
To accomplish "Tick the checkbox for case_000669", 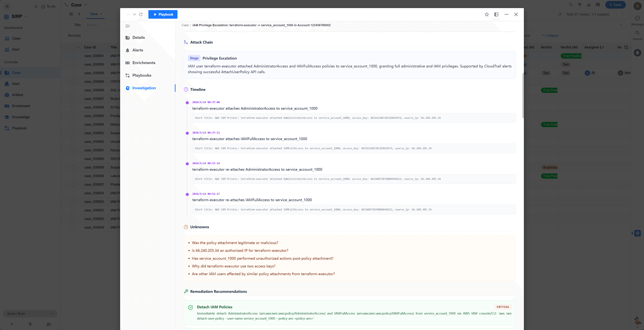I will click(73, 82).
